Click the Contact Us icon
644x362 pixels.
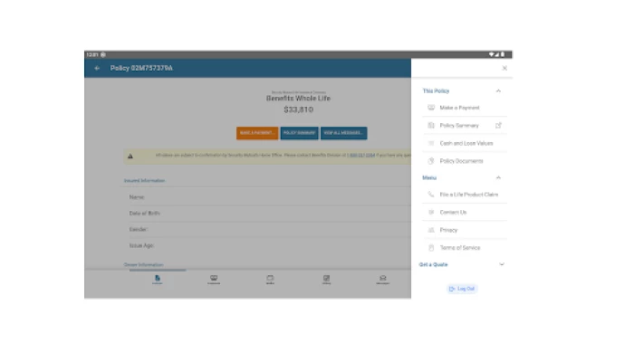pos(431,212)
